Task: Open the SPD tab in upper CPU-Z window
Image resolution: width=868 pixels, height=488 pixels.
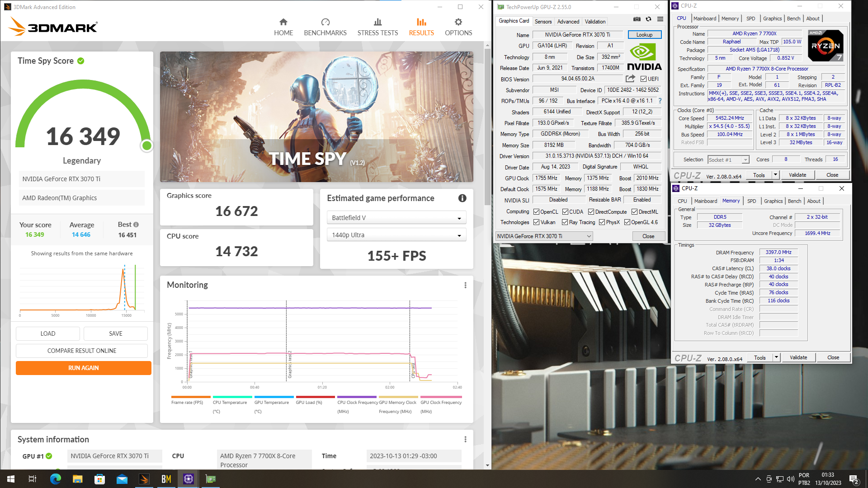Action: point(750,19)
